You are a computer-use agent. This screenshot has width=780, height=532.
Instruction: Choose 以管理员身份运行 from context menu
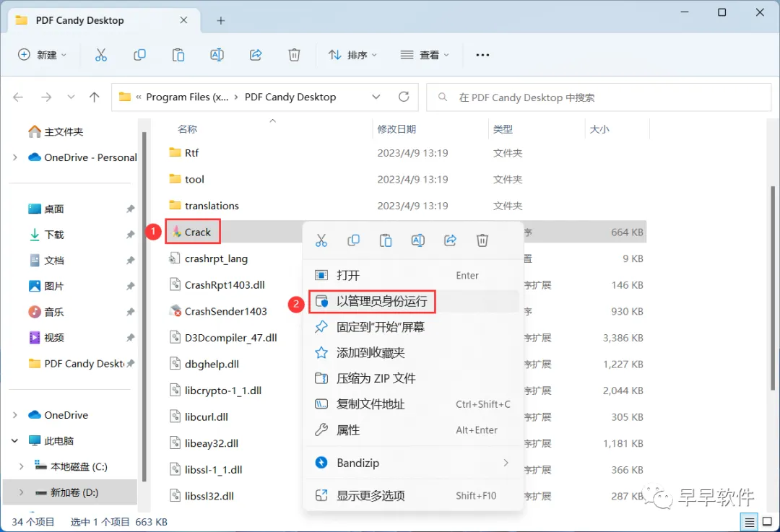(413, 301)
